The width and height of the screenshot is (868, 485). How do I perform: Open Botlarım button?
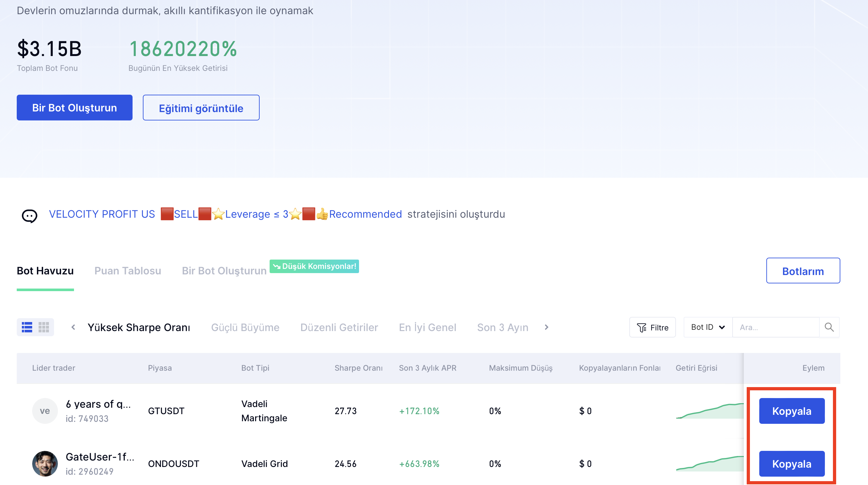pyautogui.click(x=803, y=271)
